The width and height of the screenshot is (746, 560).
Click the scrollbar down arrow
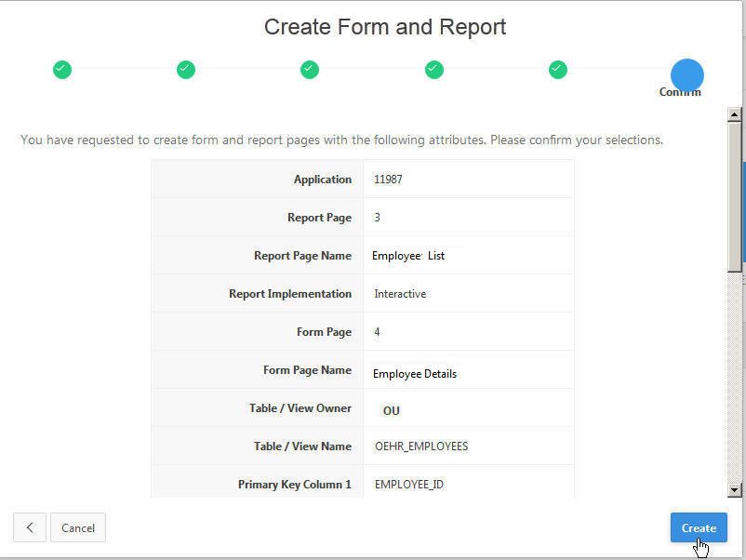(735, 489)
